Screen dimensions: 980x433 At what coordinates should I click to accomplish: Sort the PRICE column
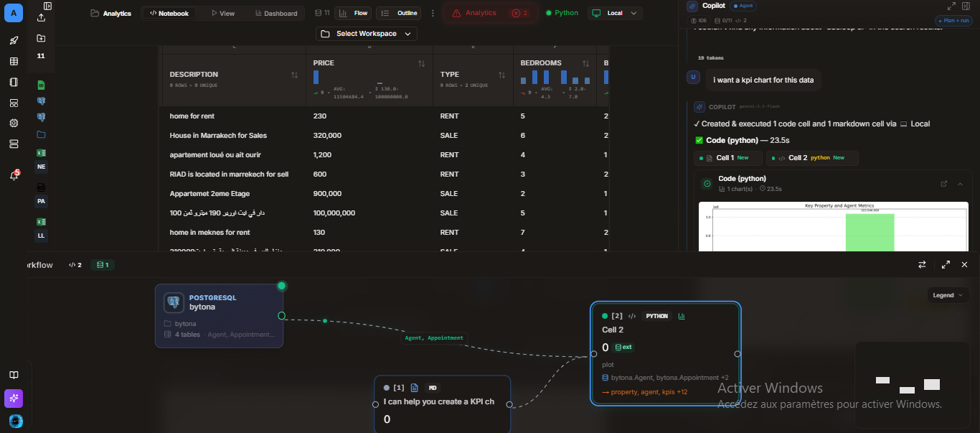(x=421, y=64)
